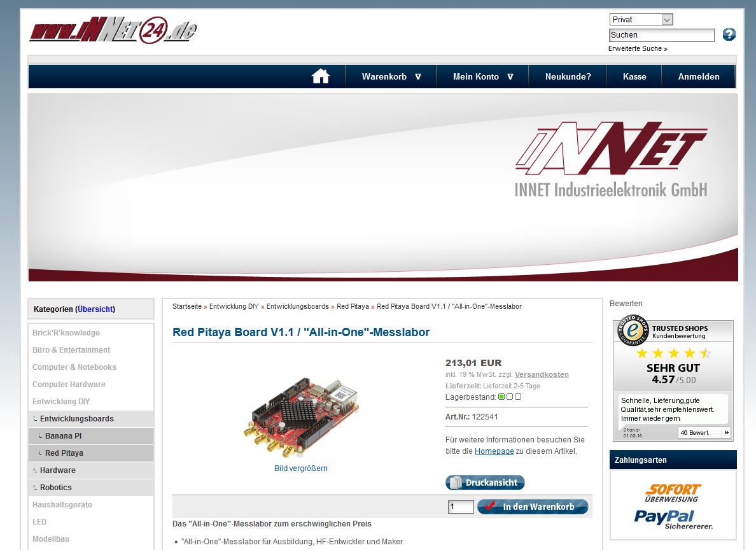Open the Erweiterte Suche link

pos(638,49)
